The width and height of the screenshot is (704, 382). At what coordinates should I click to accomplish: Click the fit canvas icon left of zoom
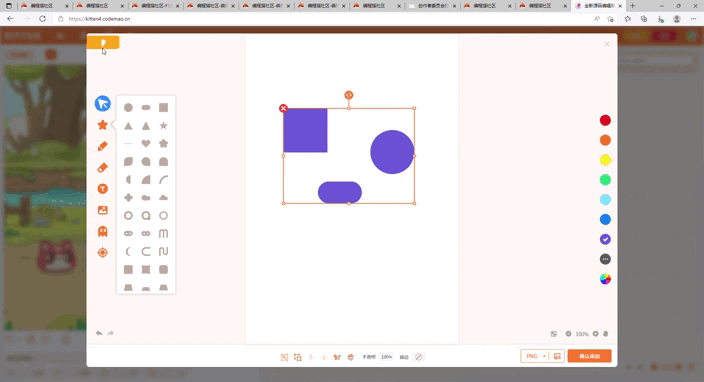[554, 334]
